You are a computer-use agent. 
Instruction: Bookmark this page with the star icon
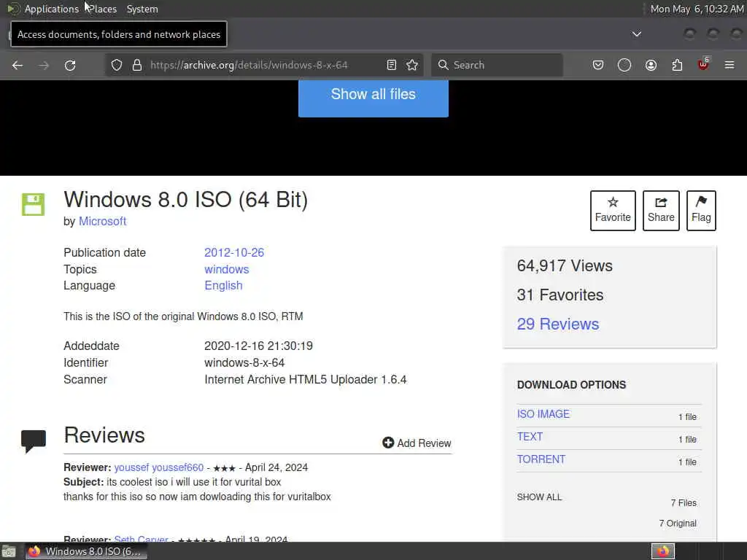pyautogui.click(x=412, y=65)
